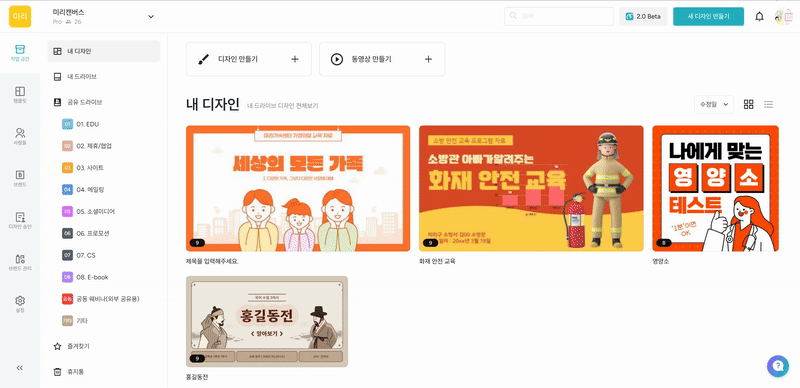
Task: Click the 01. EDU folder icon
Action: click(x=67, y=124)
